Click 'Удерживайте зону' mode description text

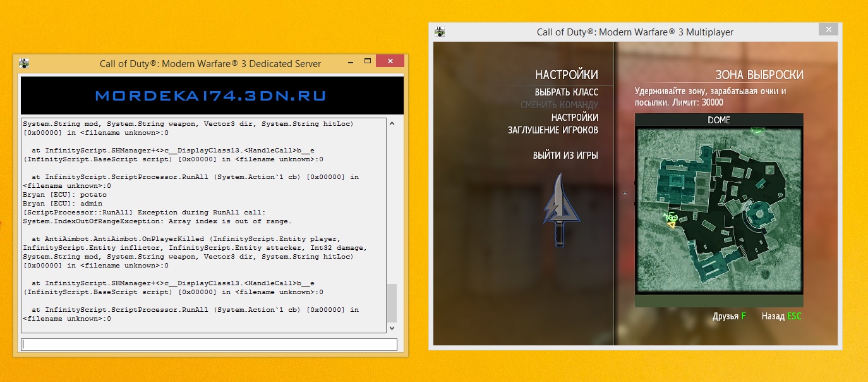click(x=711, y=96)
